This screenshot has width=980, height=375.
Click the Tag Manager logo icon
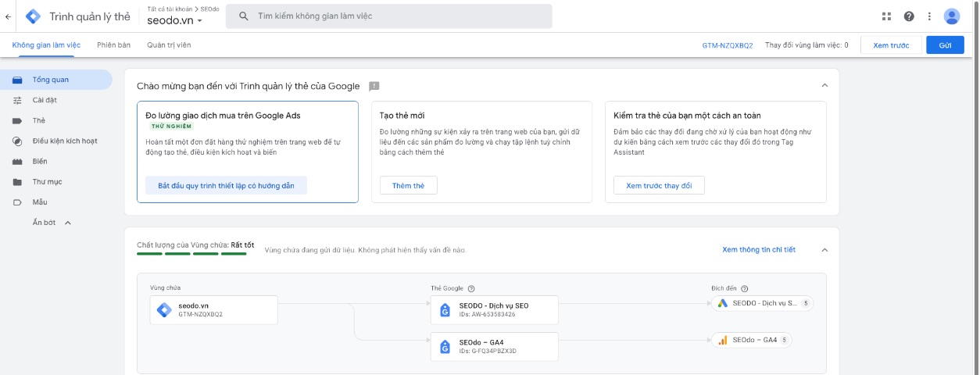[x=34, y=16]
